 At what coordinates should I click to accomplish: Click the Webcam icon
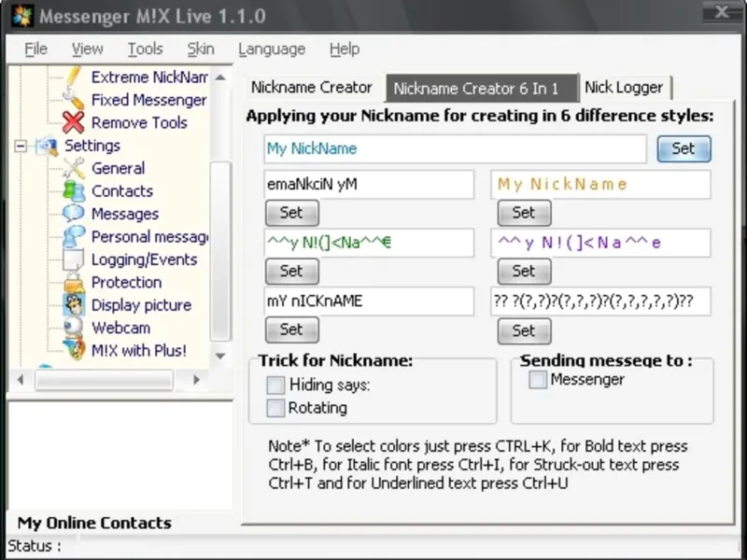74,328
